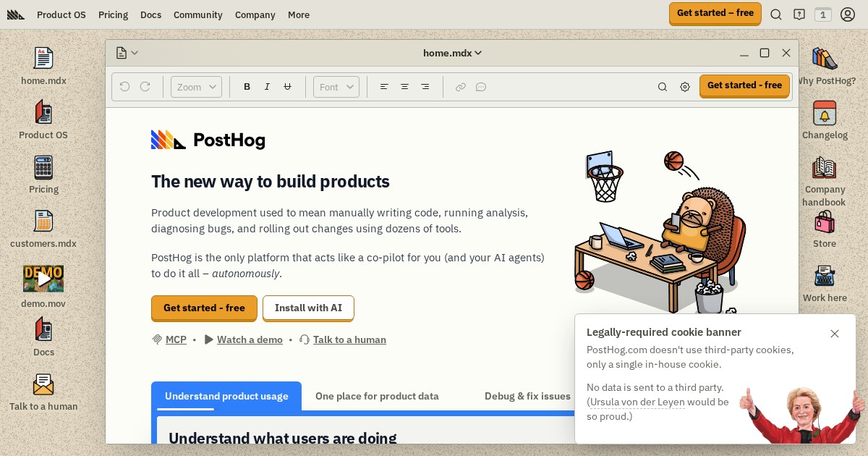Open the Company handbook icon
Image resolution: width=868 pixels, height=456 pixels.
tap(825, 181)
